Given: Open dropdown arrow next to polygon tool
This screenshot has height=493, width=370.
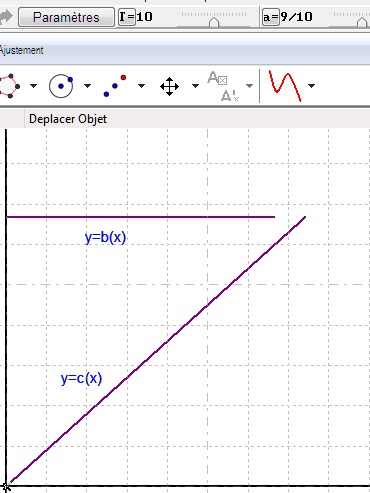Looking at the screenshot, I should coord(33,86).
